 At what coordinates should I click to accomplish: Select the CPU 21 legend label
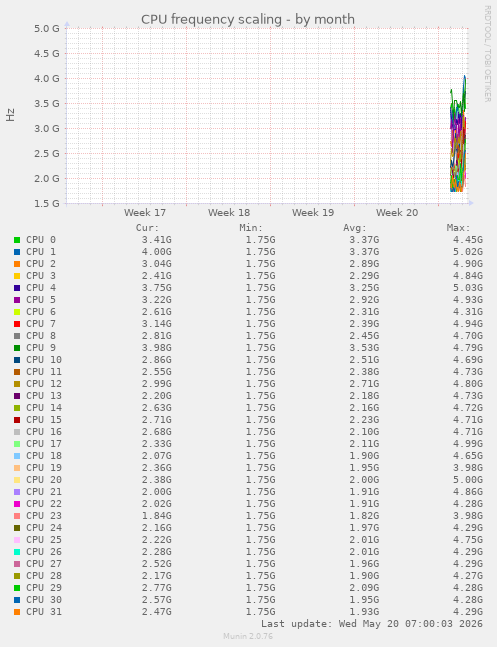(44, 491)
